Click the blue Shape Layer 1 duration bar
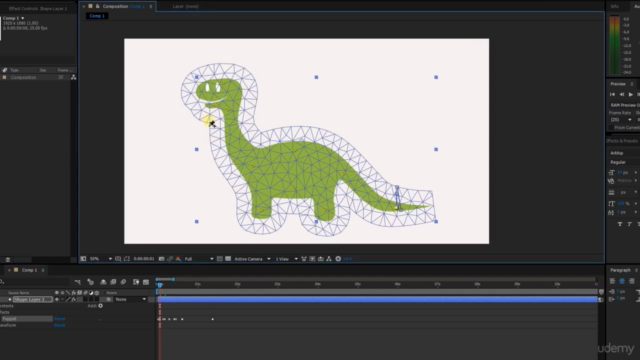640x360 pixels. (x=378, y=299)
